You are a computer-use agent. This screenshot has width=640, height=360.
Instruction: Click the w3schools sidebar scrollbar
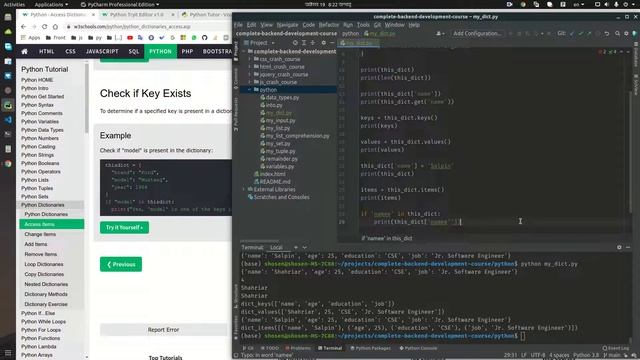point(87,98)
